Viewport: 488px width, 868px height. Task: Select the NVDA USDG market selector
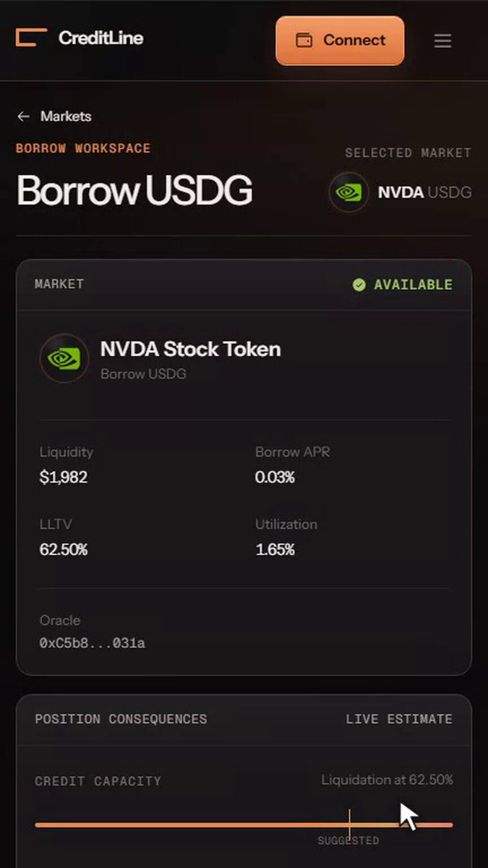pyautogui.click(x=401, y=192)
